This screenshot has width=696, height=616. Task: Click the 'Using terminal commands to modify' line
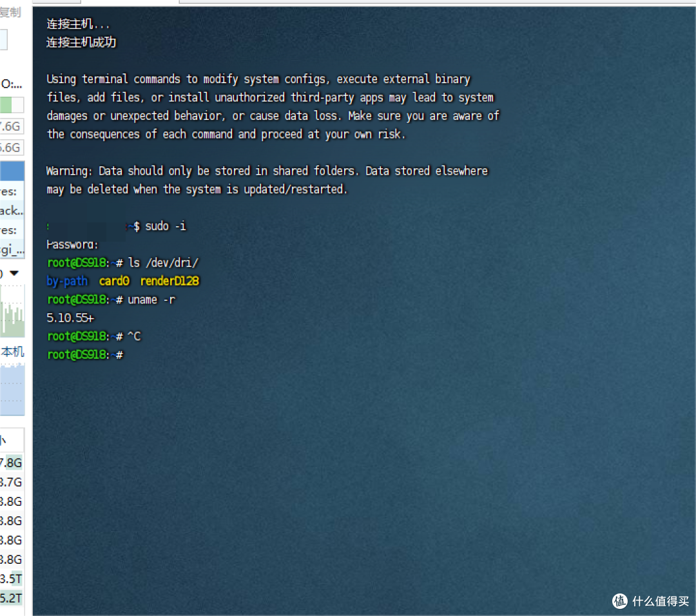tap(258, 79)
